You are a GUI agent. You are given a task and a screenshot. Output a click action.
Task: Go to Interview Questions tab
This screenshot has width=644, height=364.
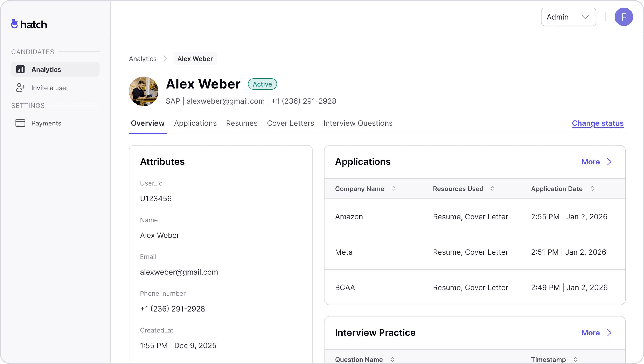358,123
